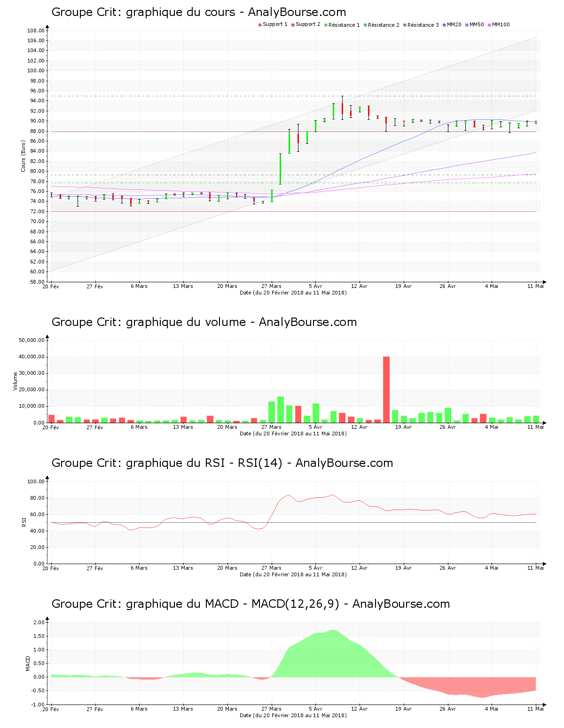Click the date range caption under price chart
The height and width of the screenshot is (728, 564).
293,293
